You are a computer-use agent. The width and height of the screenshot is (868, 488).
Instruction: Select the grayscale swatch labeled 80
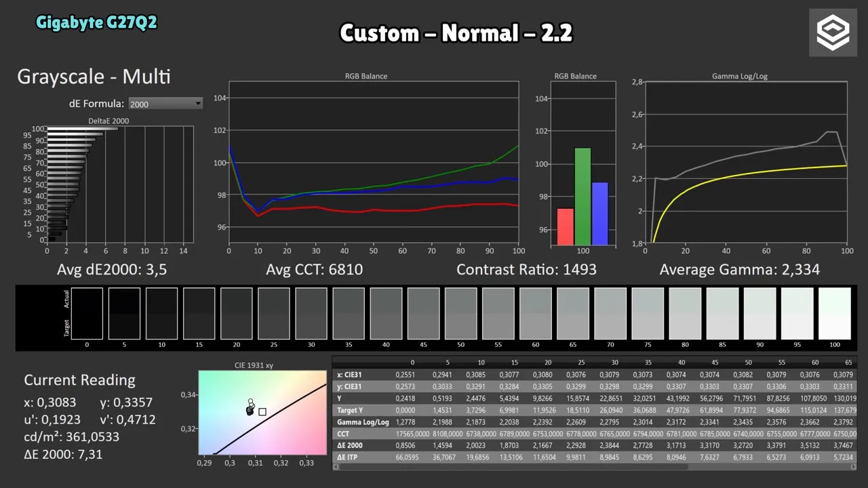[x=685, y=313]
